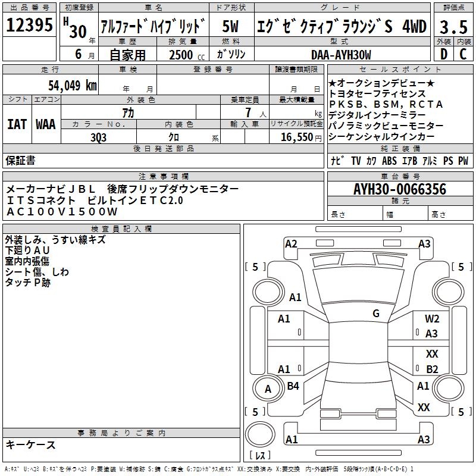Click the G windshield mark
The height and width of the screenshot is (476, 476).
(376, 314)
